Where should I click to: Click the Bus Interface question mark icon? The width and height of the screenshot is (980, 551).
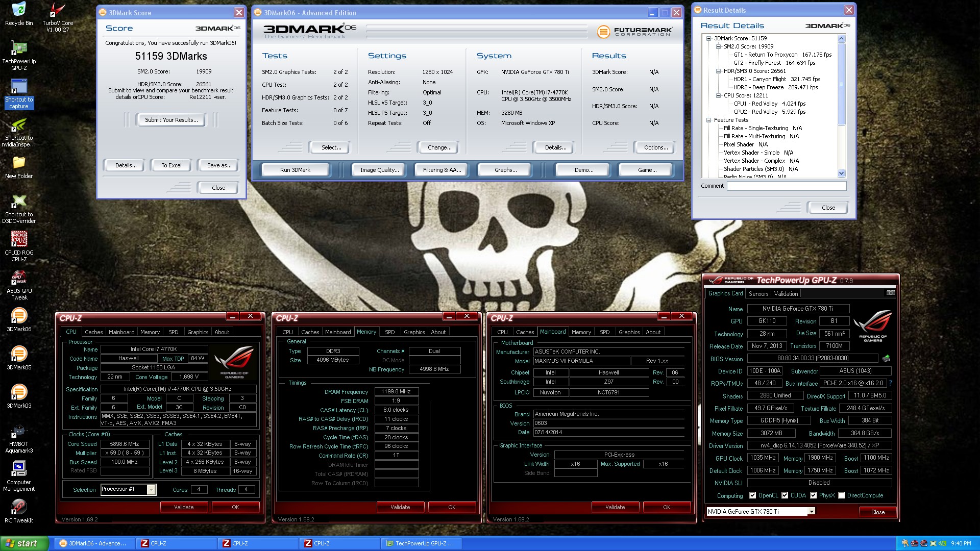pyautogui.click(x=890, y=383)
